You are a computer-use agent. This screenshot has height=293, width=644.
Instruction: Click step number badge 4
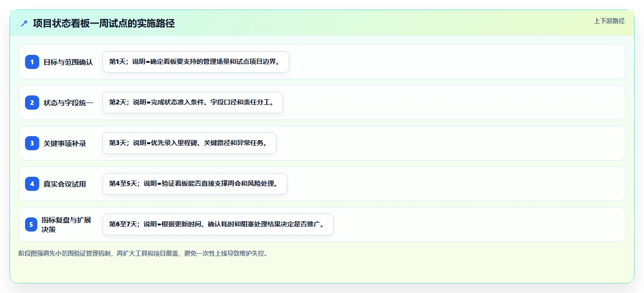click(x=32, y=184)
